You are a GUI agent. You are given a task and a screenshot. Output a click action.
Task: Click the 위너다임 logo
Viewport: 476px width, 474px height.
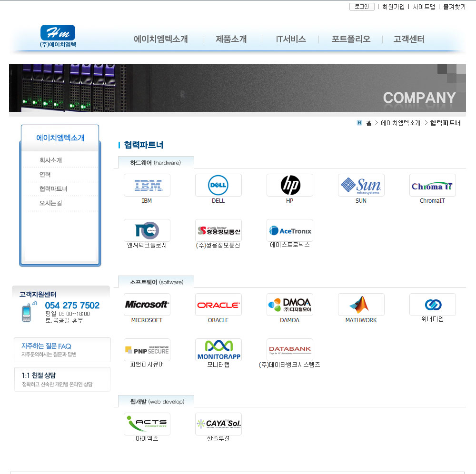pyautogui.click(x=432, y=305)
